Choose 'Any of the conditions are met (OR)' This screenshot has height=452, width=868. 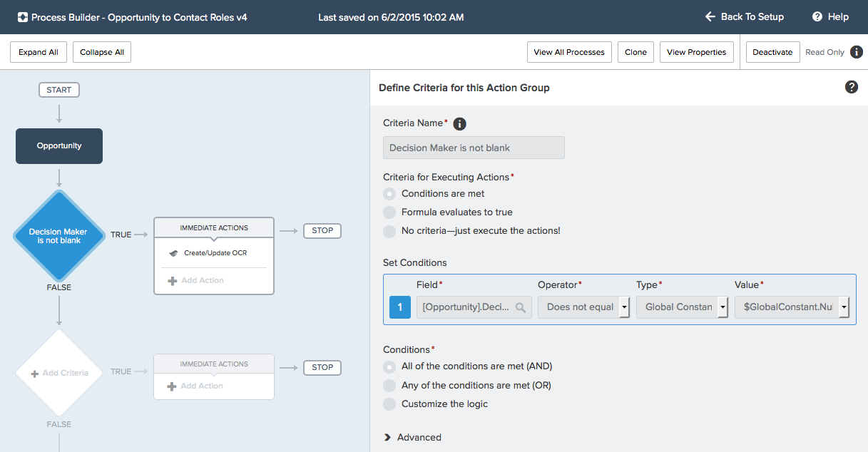pyautogui.click(x=389, y=386)
